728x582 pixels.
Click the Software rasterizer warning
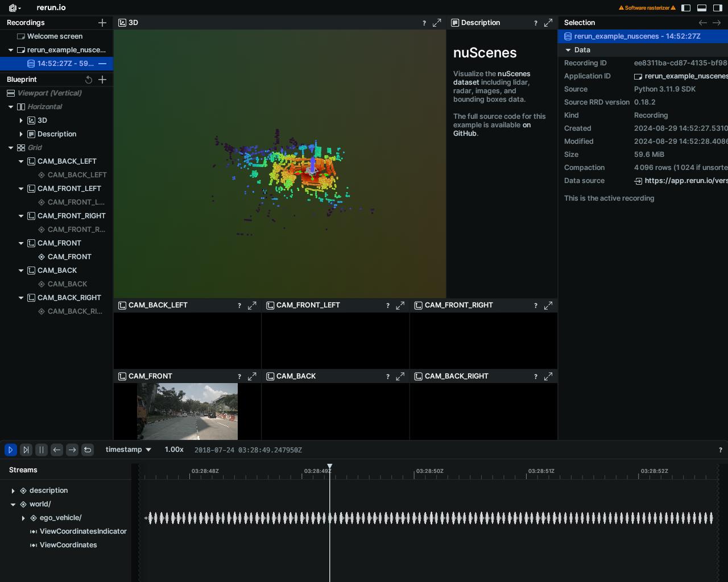coord(647,8)
